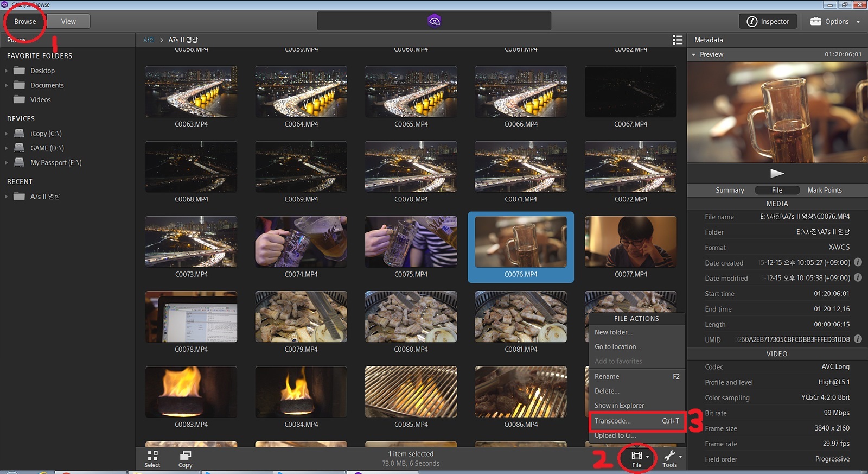Switch to the View mode button
The height and width of the screenshot is (474, 868).
point(68,21)
